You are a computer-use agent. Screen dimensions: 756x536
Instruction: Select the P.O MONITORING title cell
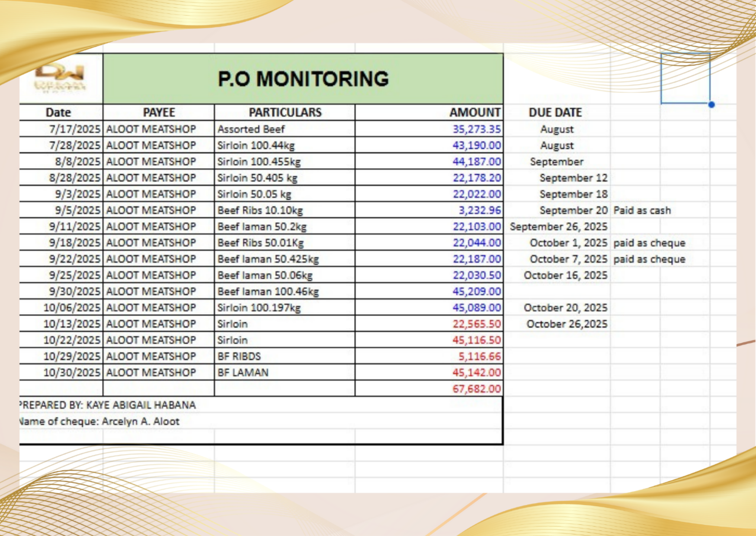point(303,79)
